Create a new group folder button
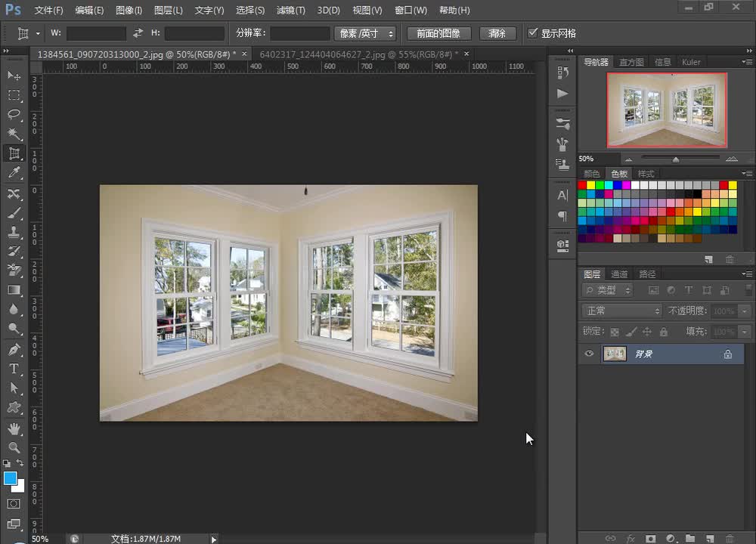Screen dimensions: 756x544 690,538
